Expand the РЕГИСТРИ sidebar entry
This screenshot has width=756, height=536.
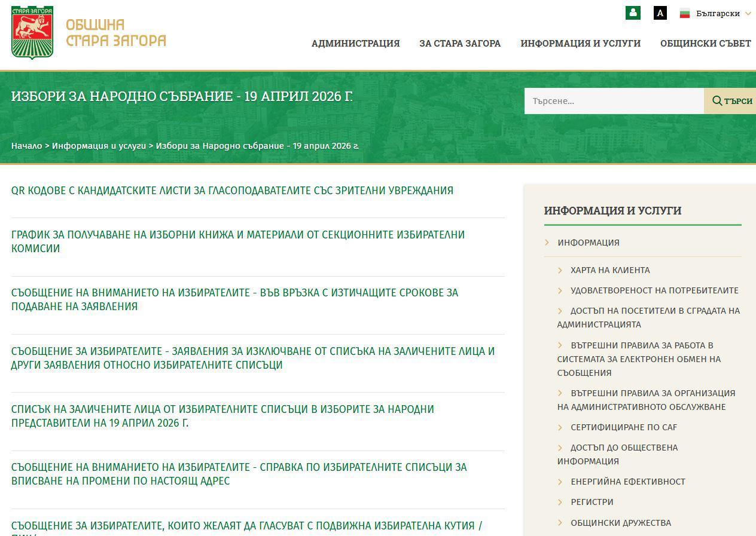tap(592, 502)
